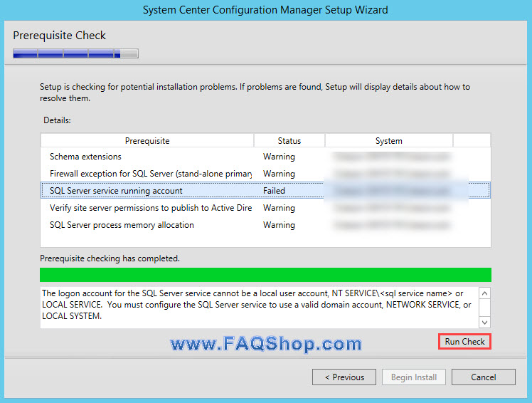Click the wizard step progress indicator
532x403 pixels.
click(x=75, y=53)
